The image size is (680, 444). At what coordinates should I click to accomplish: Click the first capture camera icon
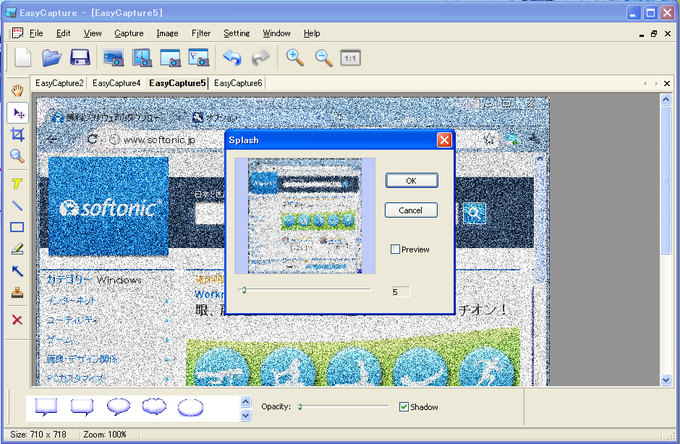click(114, 58)
